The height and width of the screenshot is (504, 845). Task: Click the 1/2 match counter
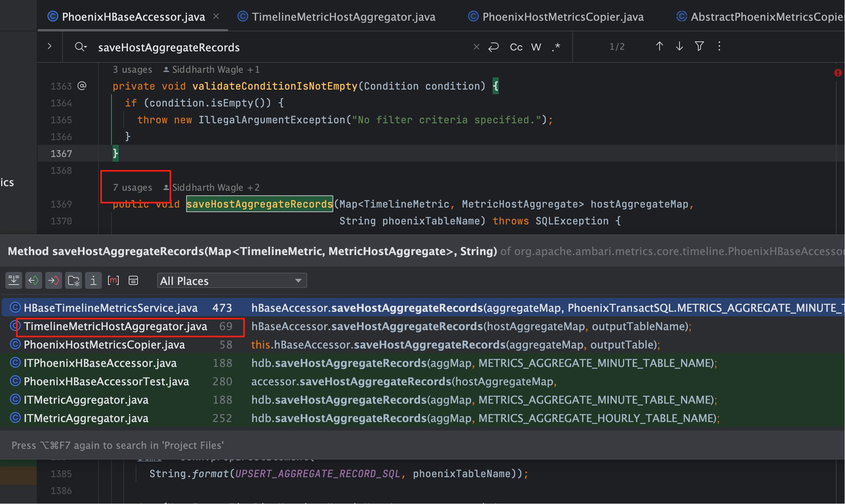617,47
